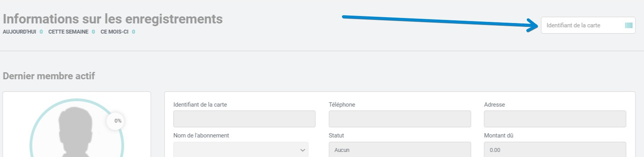The height and width of the screenshot is (157, 644).
Task: Select the AUJOURD'HUI check-in counter
Action: pyautogui.click(x=23, y=32)
